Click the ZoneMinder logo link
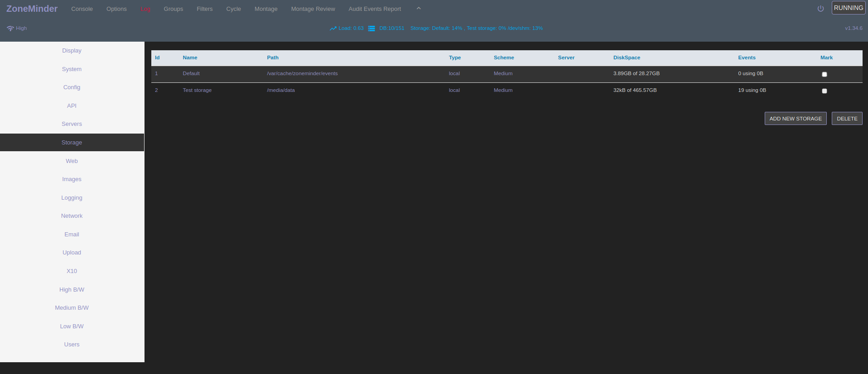The width and height of the screenshot is (868, 374). (x=32, y=9)
